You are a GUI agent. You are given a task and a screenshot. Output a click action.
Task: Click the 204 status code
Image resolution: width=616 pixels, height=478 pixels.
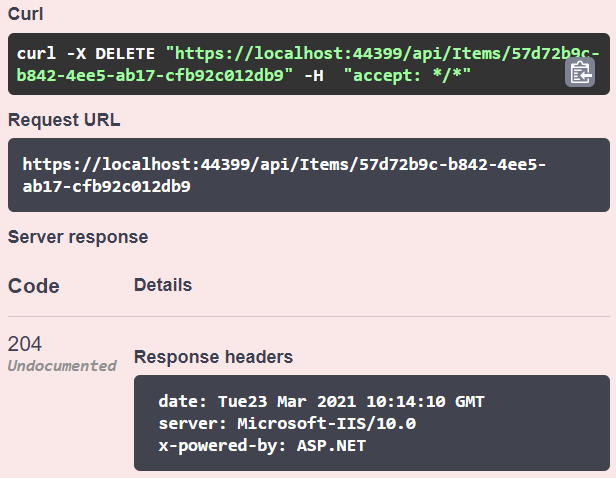click(25, 344)
